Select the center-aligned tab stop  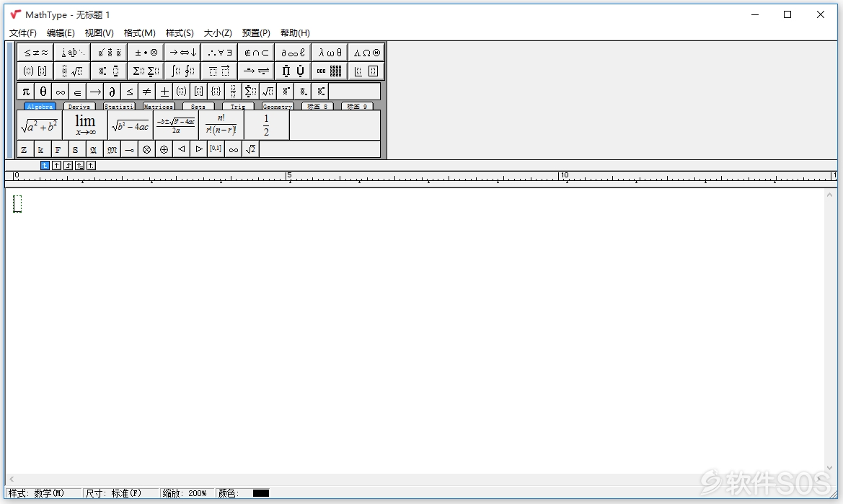[x=56, y=166]
